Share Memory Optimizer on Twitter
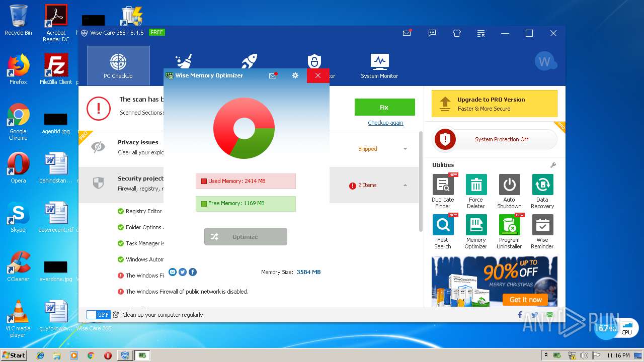 183,272
